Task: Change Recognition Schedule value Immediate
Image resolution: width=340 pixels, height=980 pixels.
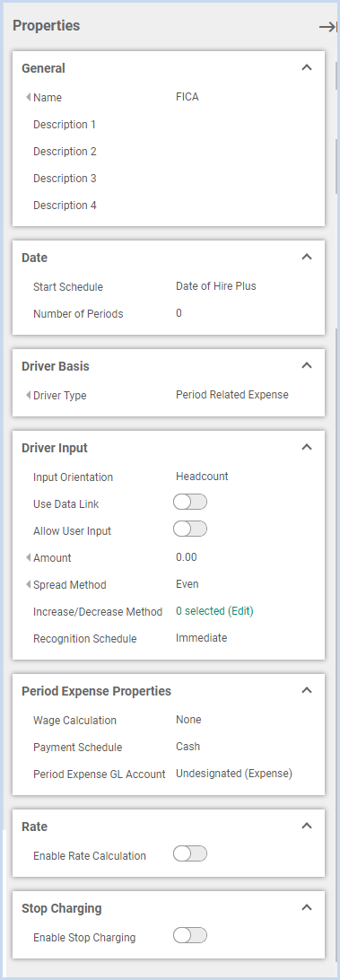Action: (201, 638)
